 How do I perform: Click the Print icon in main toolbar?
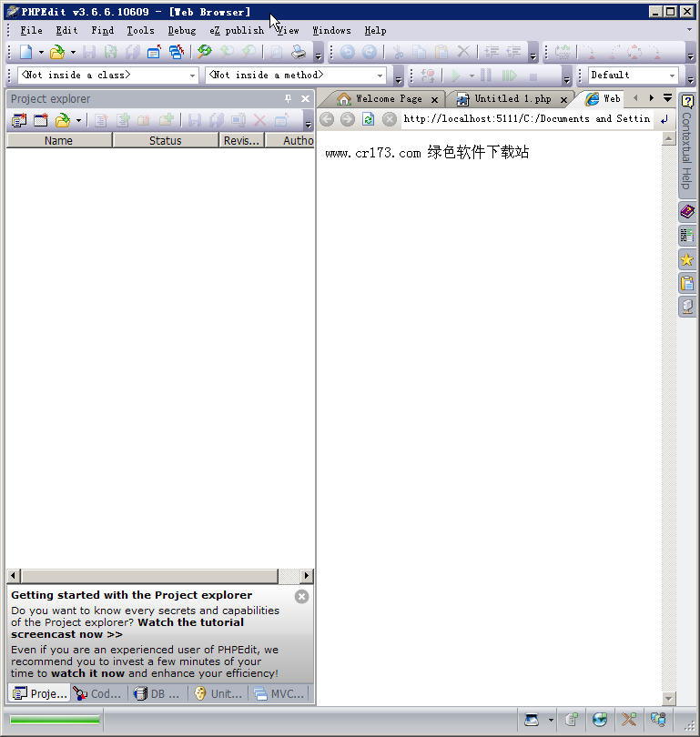pos(298,52)
